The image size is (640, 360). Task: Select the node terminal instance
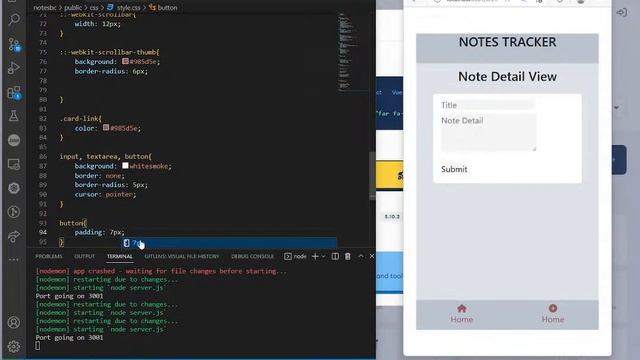[295, 256]
